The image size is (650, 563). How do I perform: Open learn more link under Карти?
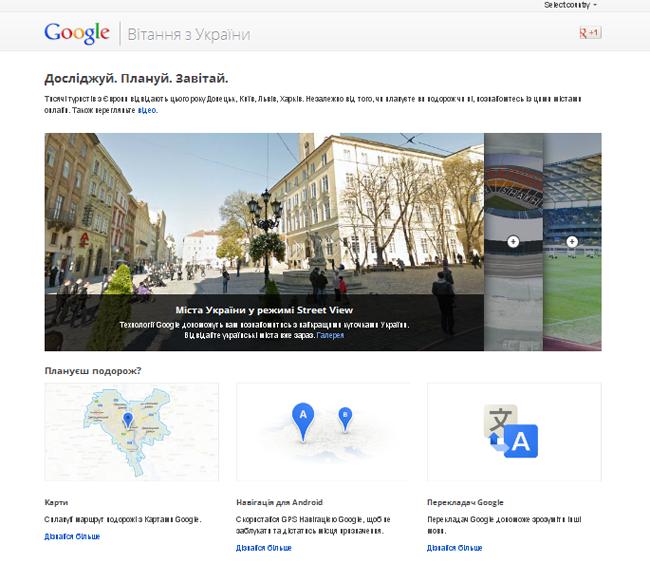pyautogui.click(x=72, y=536)
